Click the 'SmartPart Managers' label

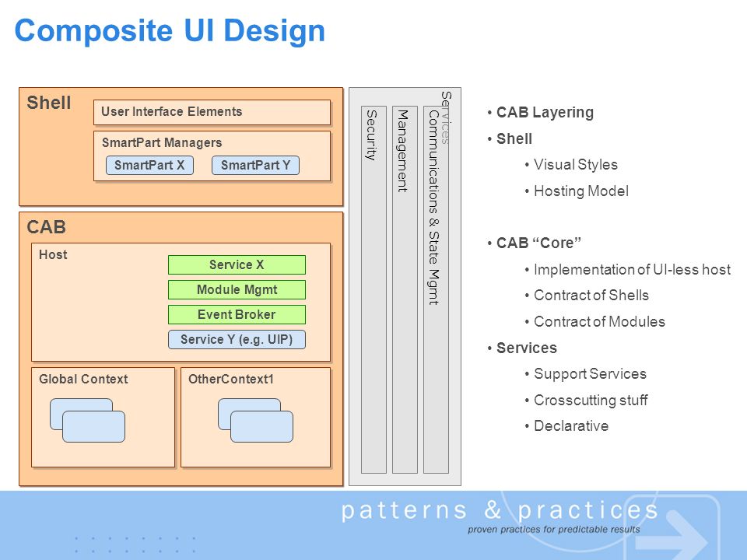pyautogui.click(x=162, y=142)
